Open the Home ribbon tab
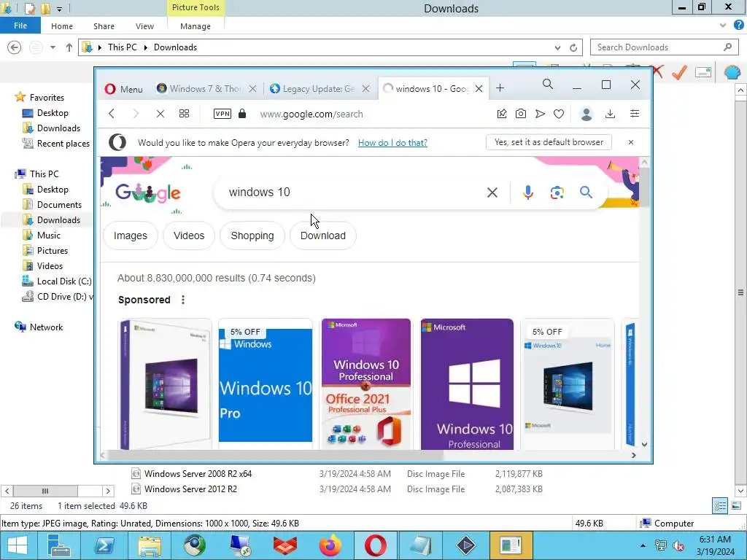 [x=62, y=26]
